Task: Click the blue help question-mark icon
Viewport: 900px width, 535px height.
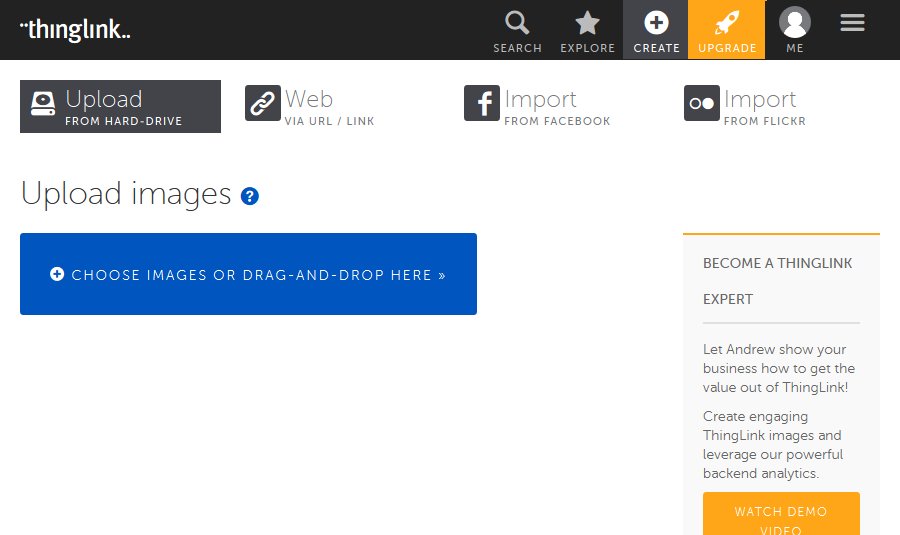Action: 250,196
